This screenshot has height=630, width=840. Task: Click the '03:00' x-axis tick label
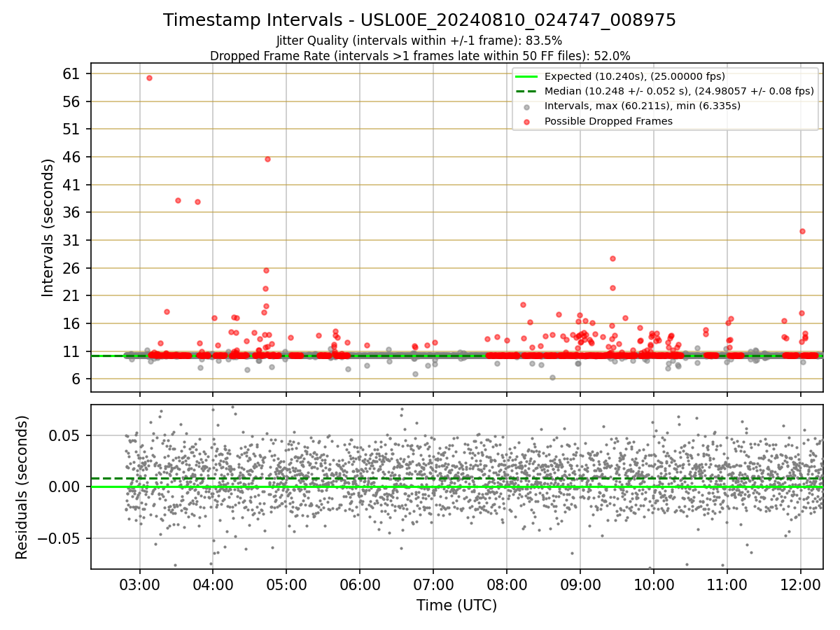click(140, 584)
